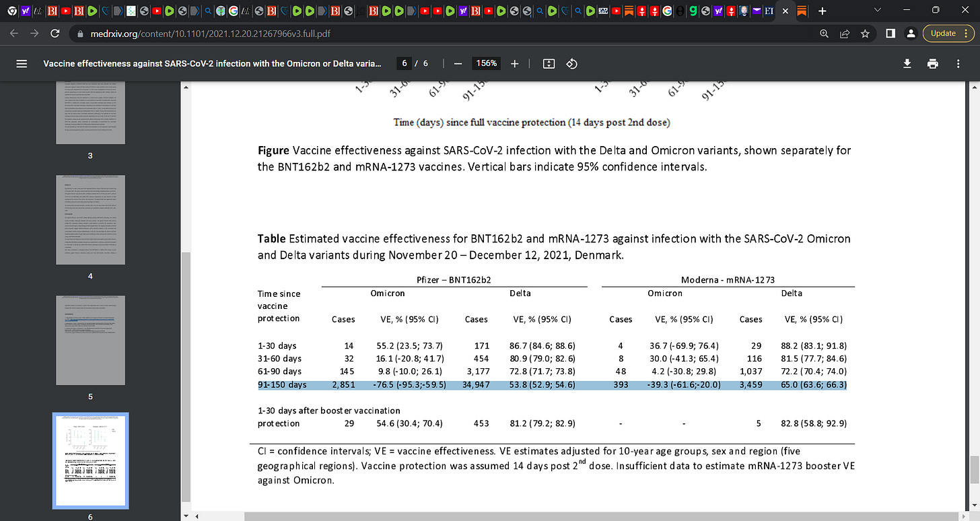Click the 'Moderna - mRNA-1273' table header
This screenshot has width=980, height=521.
[728, 280]
